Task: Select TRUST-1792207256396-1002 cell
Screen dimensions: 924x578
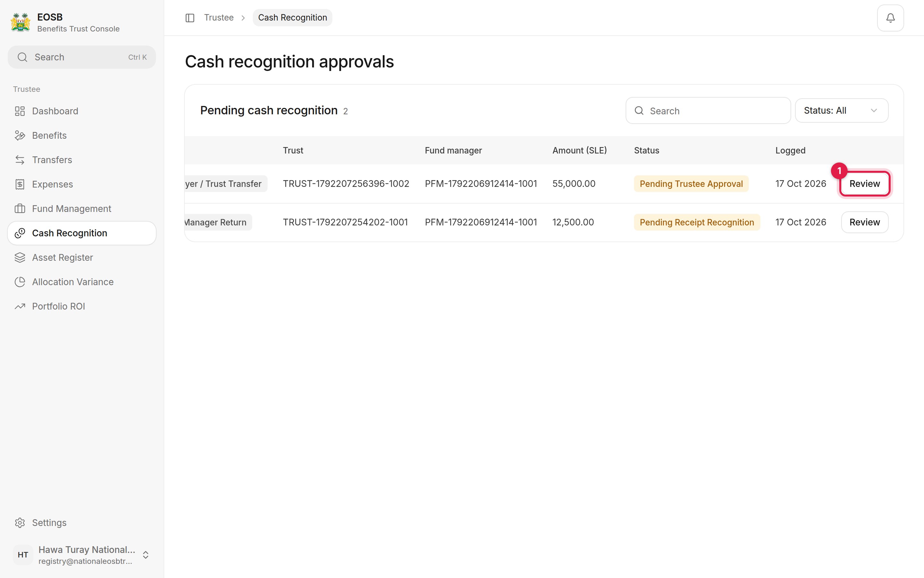Action: click(x=346, y=184)
